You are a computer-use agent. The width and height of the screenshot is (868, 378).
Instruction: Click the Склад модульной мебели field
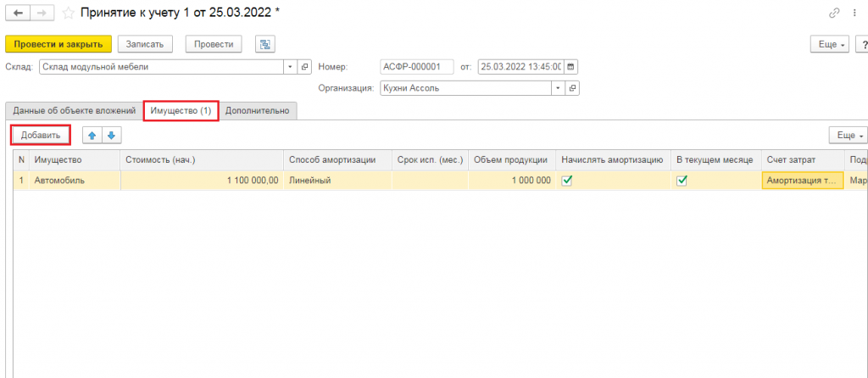coord(162,67)
